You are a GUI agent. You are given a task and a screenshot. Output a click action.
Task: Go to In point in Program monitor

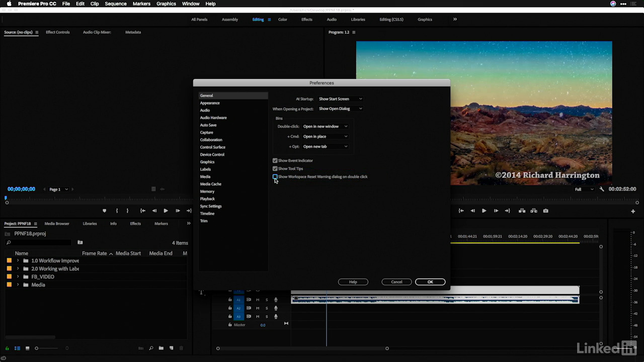[461, 211]
